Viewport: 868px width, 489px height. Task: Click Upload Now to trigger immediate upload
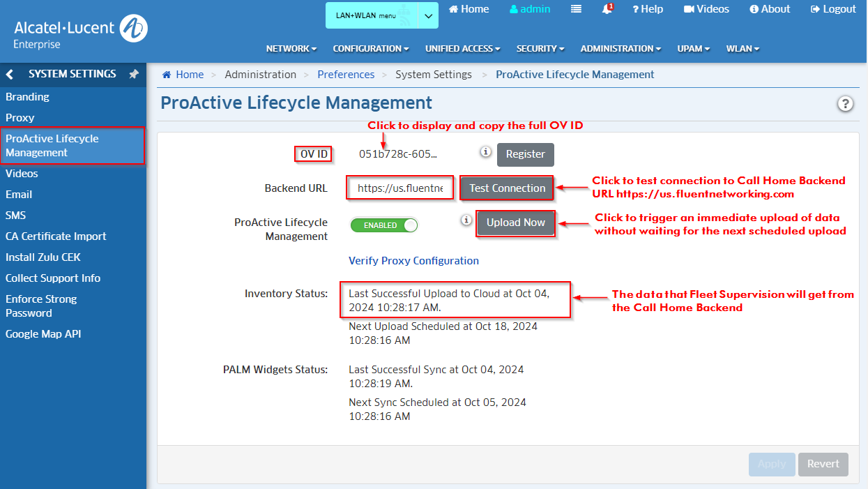(515, 223)
